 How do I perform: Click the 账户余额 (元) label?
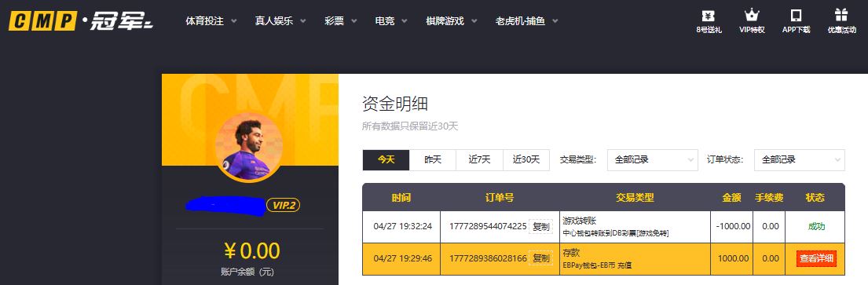[x=247, y=272]
